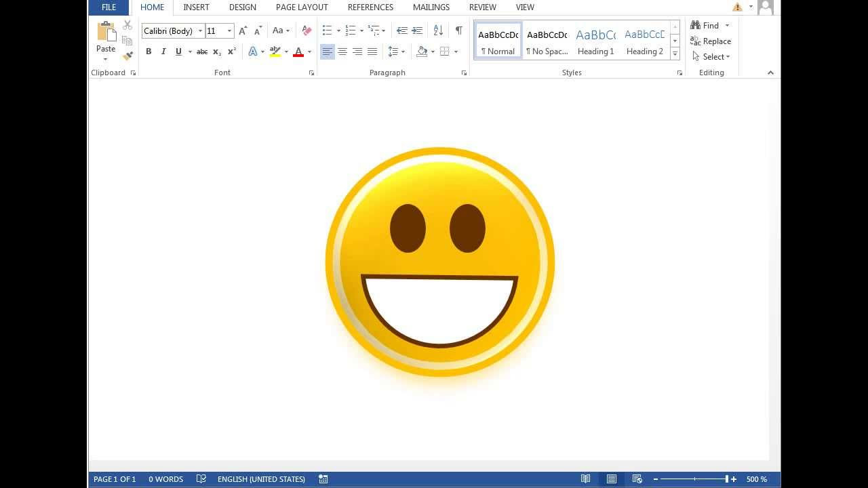Click the Sort icon in the Paragraph group
The image size is (868, 488).
438,30
